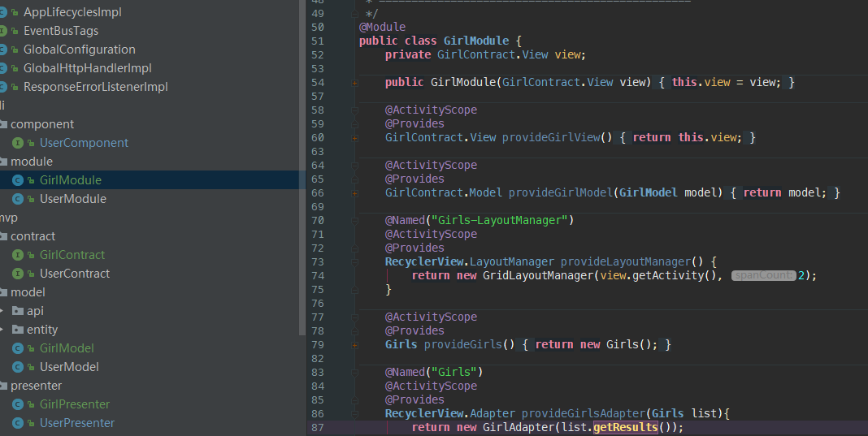
Task: Click the entity folder icon
Action: [x=18, y=330]
